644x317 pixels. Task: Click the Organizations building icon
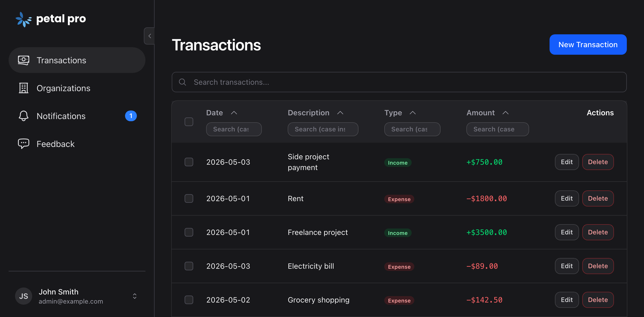coord(24,88)
